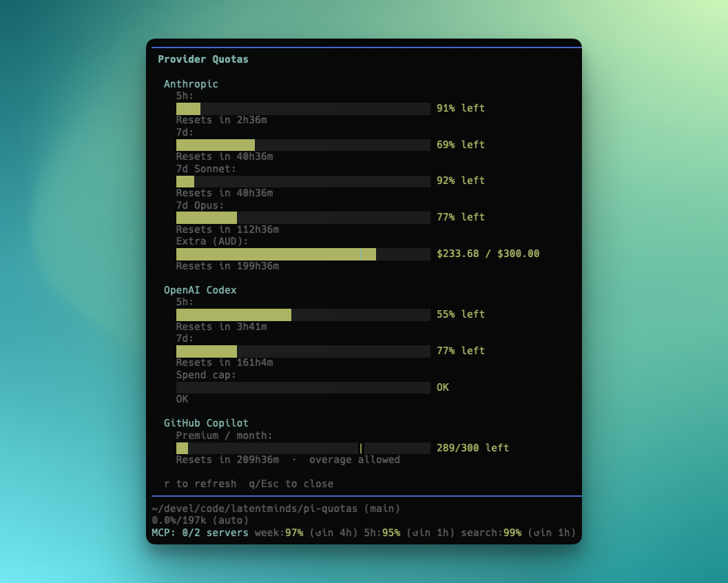Screen dimensions: 728x583
Task: Select the Resets in 2h36m text
Action: 222,120
